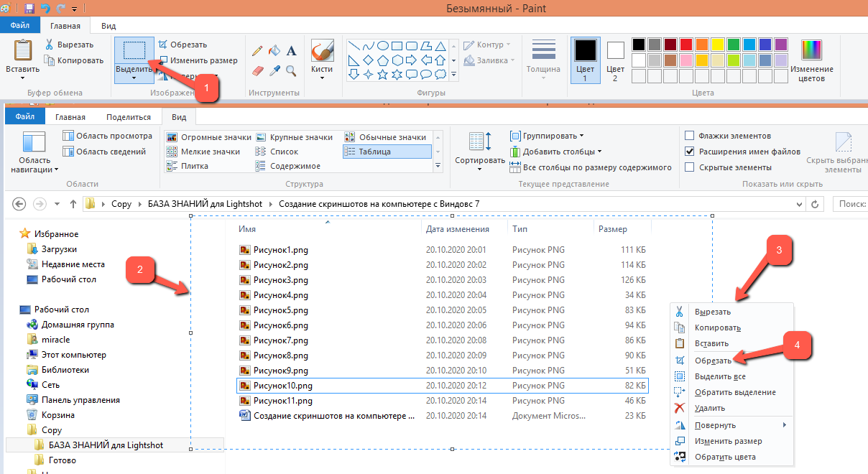Select the Рисунок5.png file
Image resolution: width=868 pixels, height=474 pixels.
pos(280,310)
